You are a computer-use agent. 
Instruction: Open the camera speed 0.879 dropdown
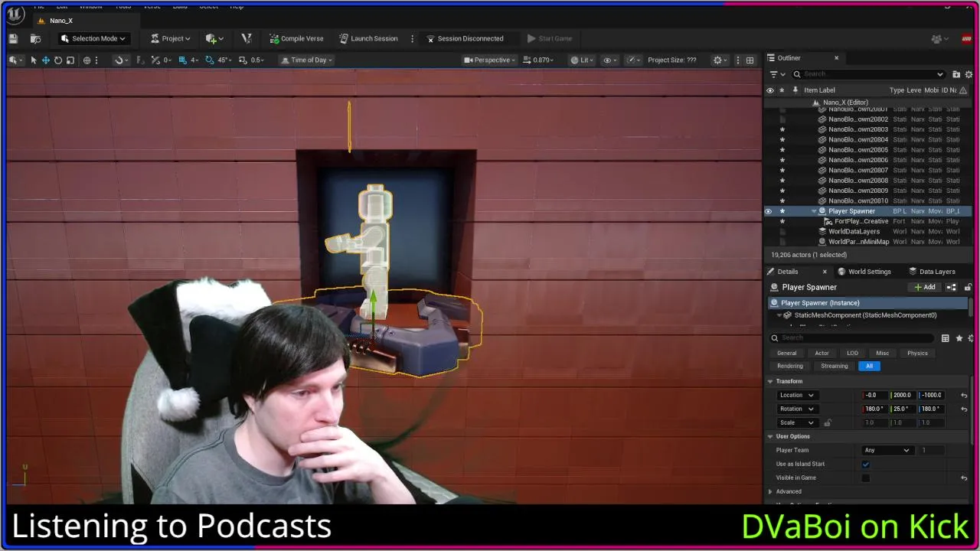pyautogui.click(x=538, y=60)
